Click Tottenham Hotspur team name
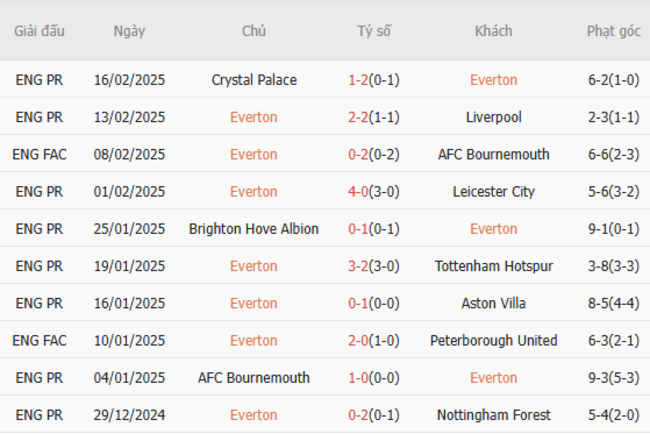The width and height of the screenshot is (650, 434). tap(493, 266)
